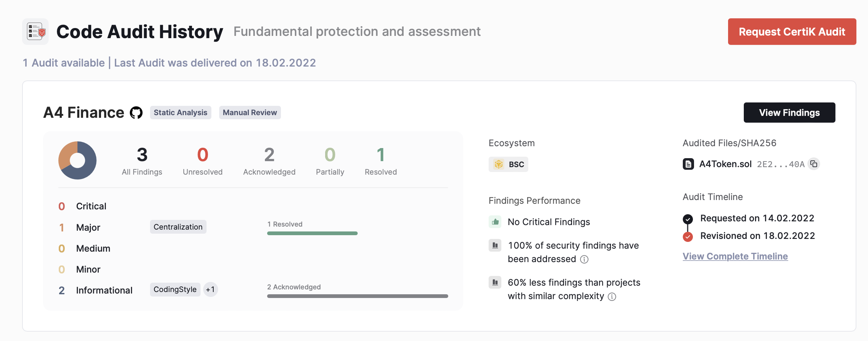
Task: Click the A4Token.sol file name
Action: click(x=725, y=164)
